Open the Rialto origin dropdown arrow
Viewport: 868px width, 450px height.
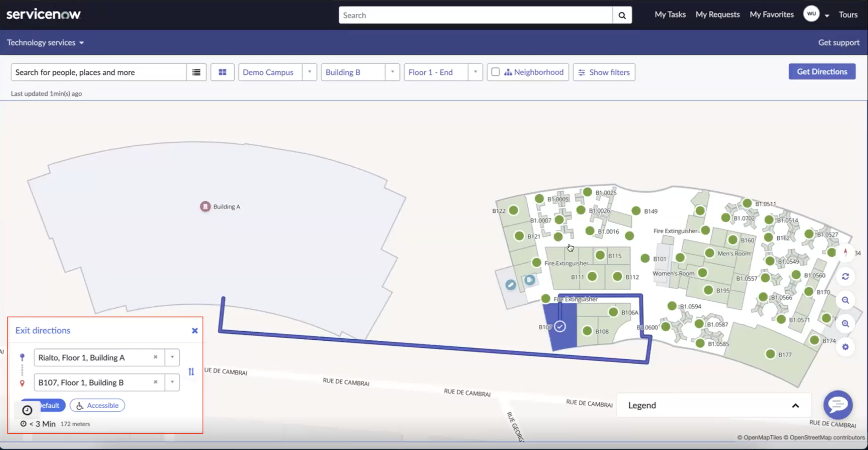click(x=172, y=357)
